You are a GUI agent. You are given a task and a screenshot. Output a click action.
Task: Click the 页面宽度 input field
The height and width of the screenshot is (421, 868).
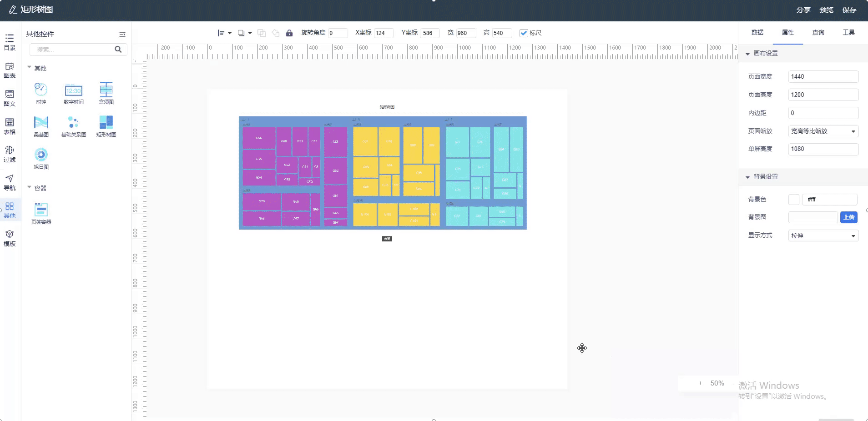pos(823,76)
